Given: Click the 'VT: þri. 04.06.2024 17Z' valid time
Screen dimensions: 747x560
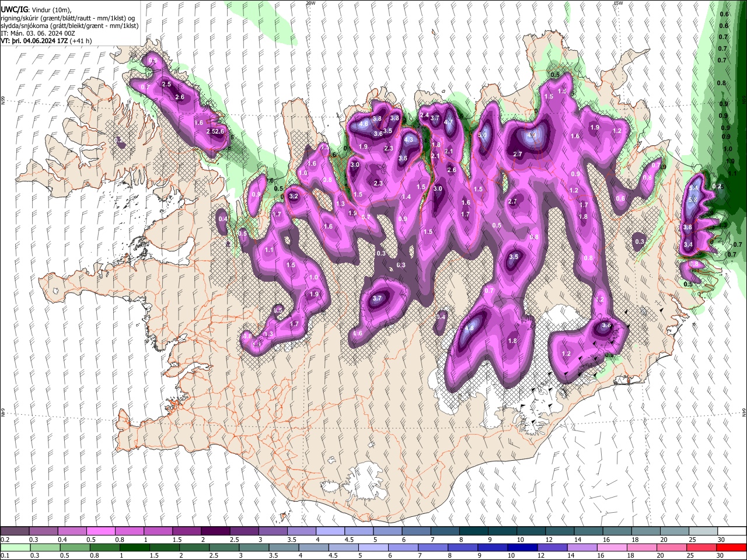Looking at the screenshot, I should pyautogui.click(x=34, y=41).
